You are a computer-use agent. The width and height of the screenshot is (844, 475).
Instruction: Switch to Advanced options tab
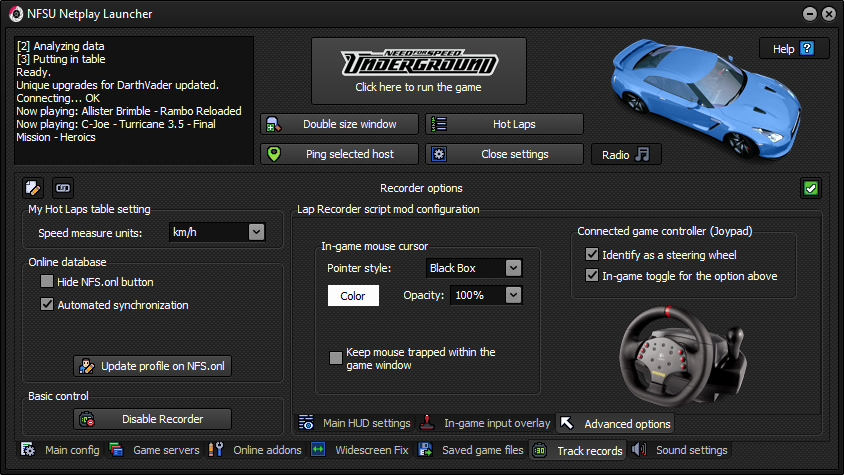pyautogui.click(x=616, y=424)
